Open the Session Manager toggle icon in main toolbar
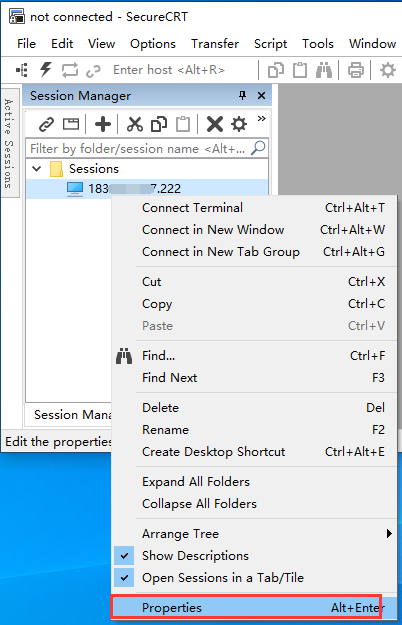 (x=22, y=70)
